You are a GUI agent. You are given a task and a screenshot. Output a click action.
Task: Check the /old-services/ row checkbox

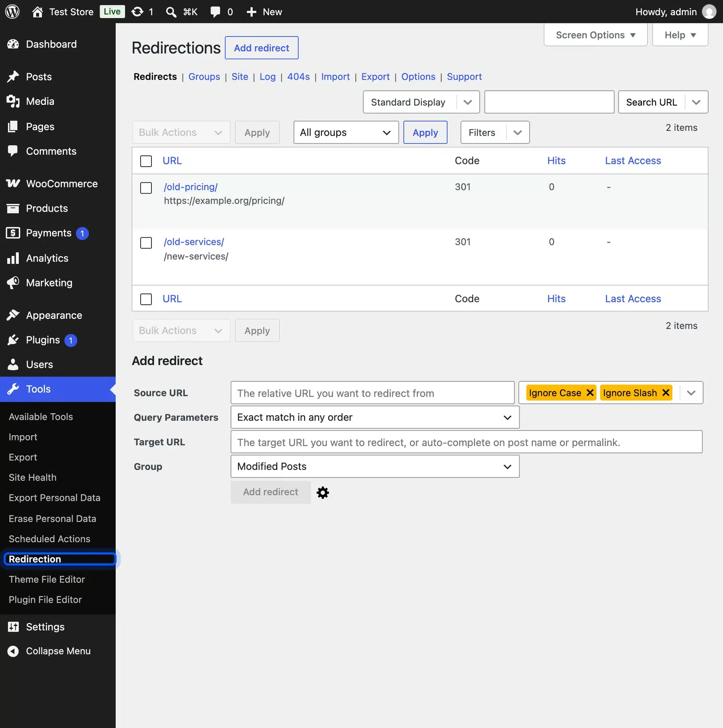tap(146, 243)
